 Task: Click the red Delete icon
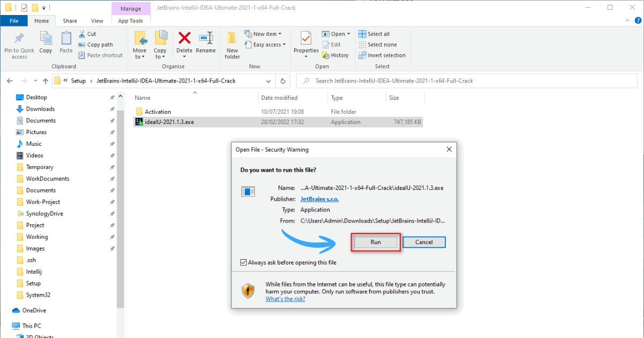(x=185, y=38)
